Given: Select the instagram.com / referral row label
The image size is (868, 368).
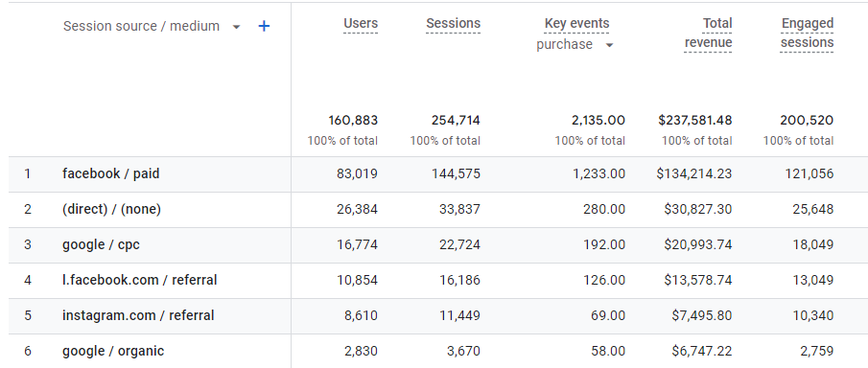Looking at the screenshot, I should [138, 315].
